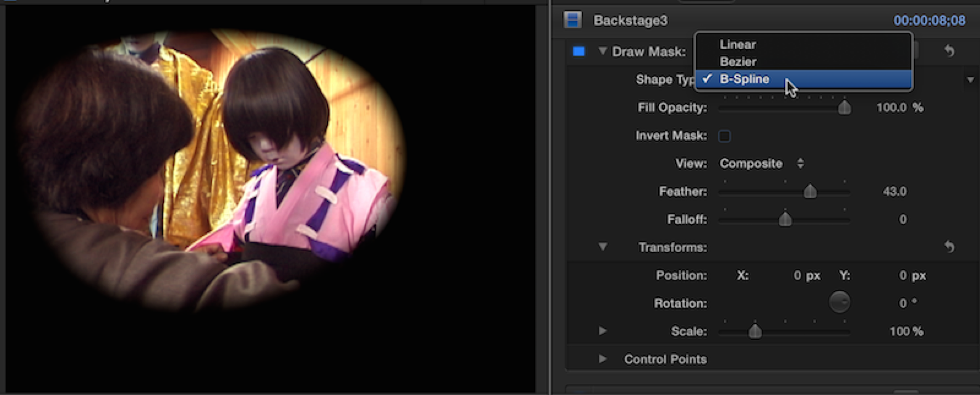Click the Rotation dial knob
980x395 pixels.
(839, 303)
